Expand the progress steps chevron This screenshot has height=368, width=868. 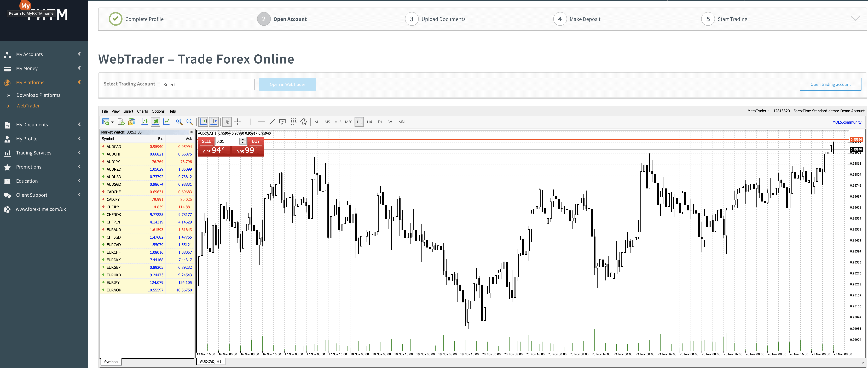(x=855, y=19)
